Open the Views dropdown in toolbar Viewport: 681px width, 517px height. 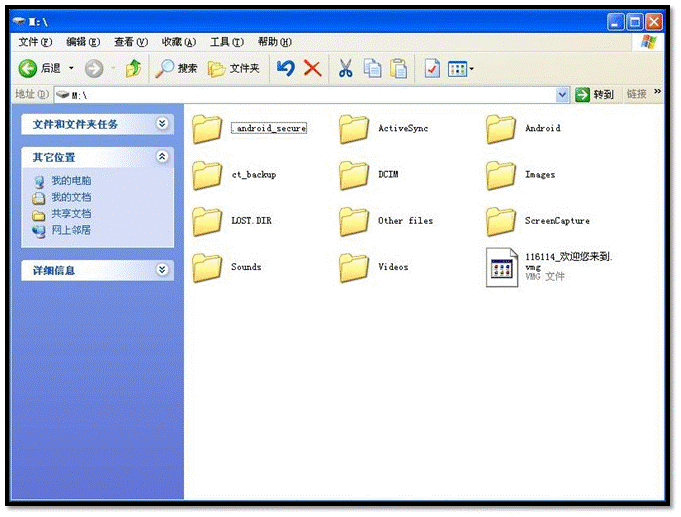tap(461, 68)
